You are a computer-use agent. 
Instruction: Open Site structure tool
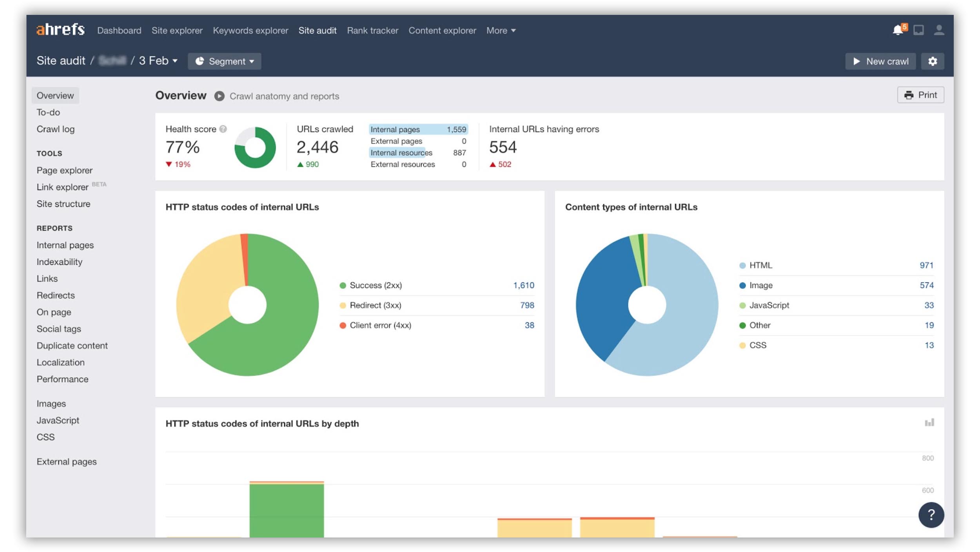coord(64,204)
